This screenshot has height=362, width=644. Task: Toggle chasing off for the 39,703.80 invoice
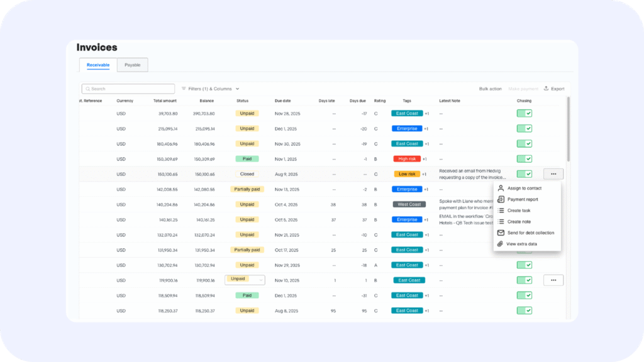(524, 114)
